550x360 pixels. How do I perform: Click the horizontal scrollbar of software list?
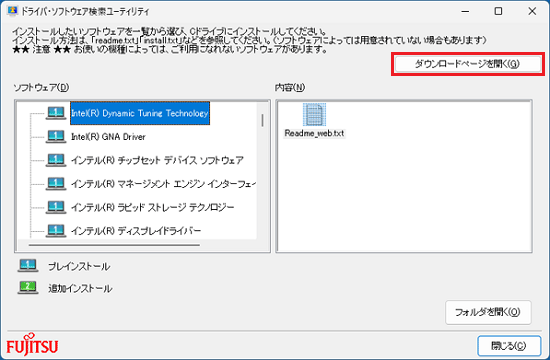click(x=114, y=245)
